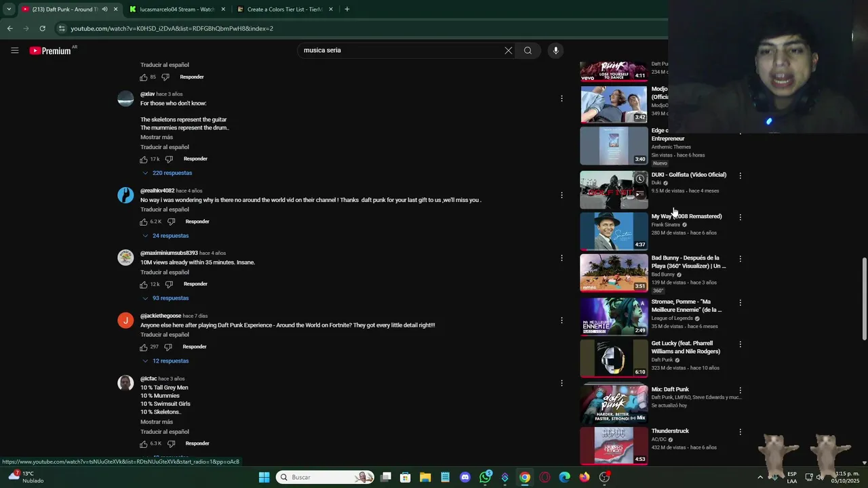Like the comment by @jackiethegoose
Image resolution: width=868 pixels, height=488 pixels.
coord(144,347)
